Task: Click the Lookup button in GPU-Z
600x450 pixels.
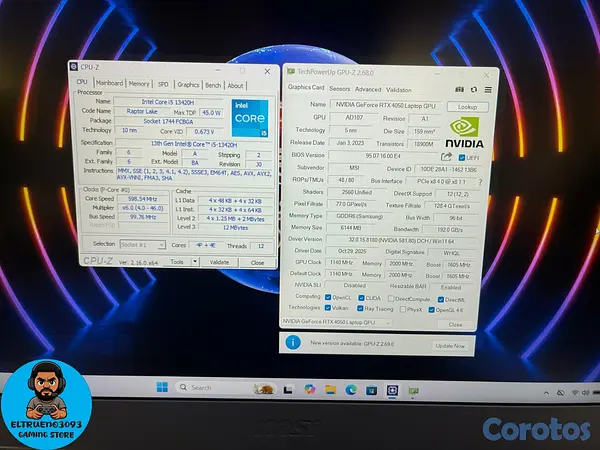Action: coord(468,107)
